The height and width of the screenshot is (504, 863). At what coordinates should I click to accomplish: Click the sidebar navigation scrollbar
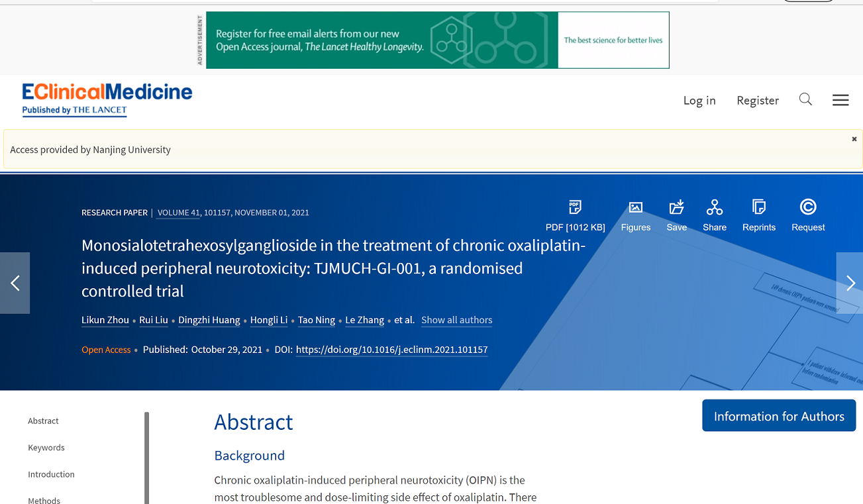[x=146, y=458]
